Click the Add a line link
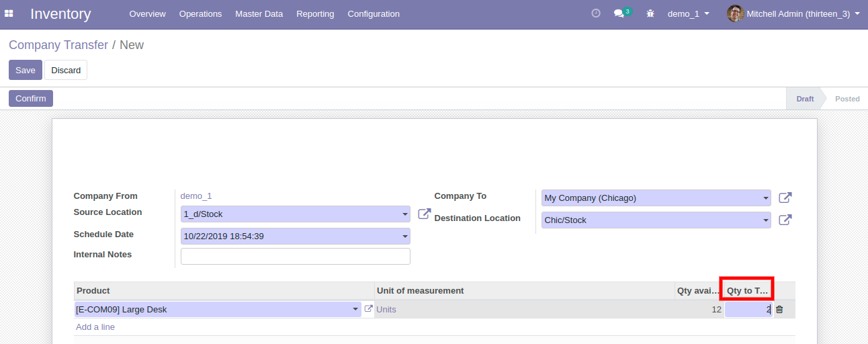This screenshot has width=868, height=344. tap(95, 327)
